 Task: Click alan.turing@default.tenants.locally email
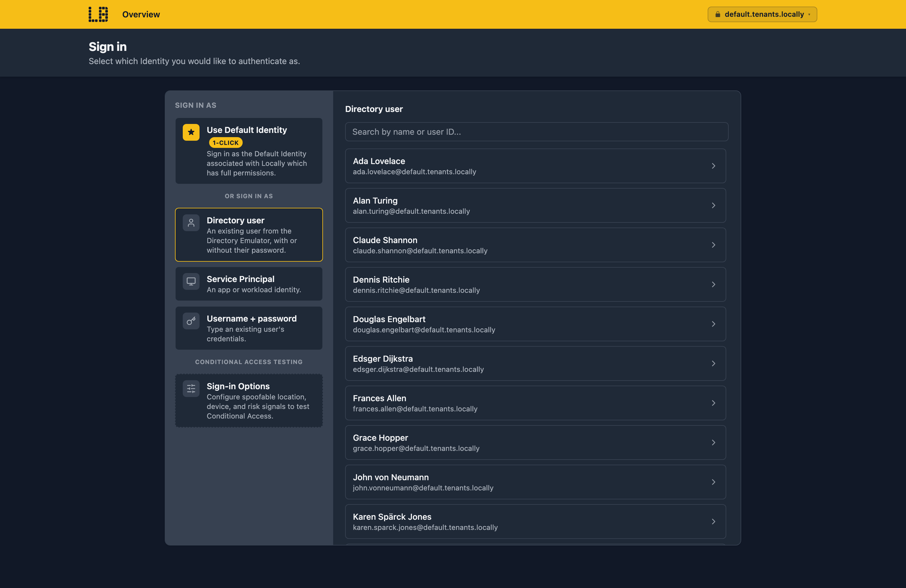pos(411,211)
